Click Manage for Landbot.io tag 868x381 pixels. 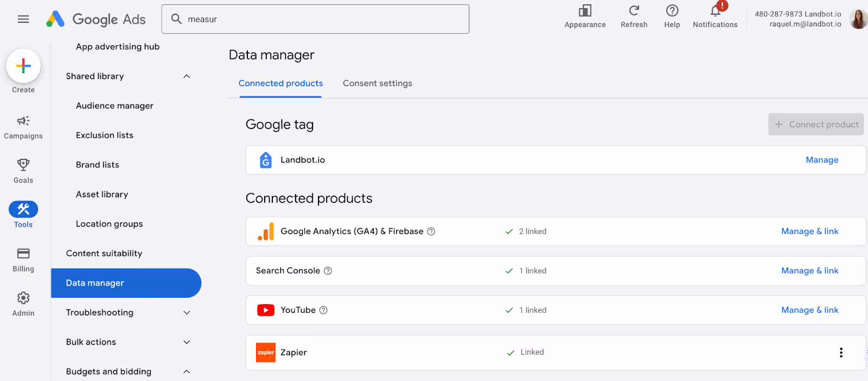point(822,160)
